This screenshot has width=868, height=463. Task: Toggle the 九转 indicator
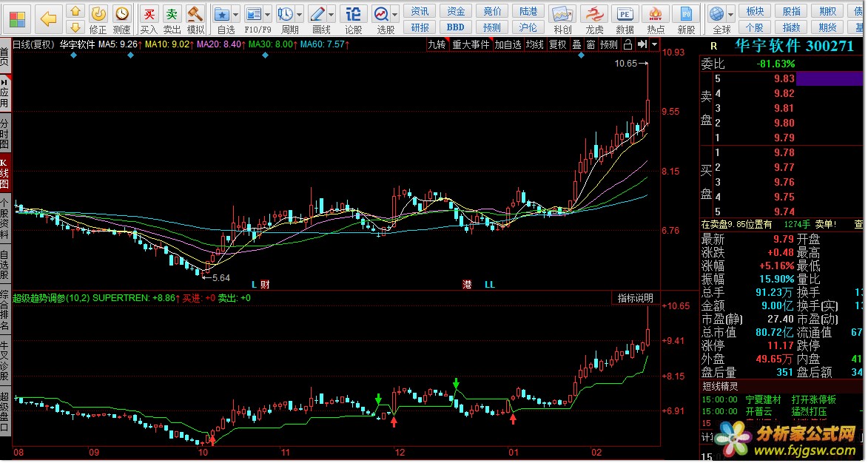tap(437, 44)
